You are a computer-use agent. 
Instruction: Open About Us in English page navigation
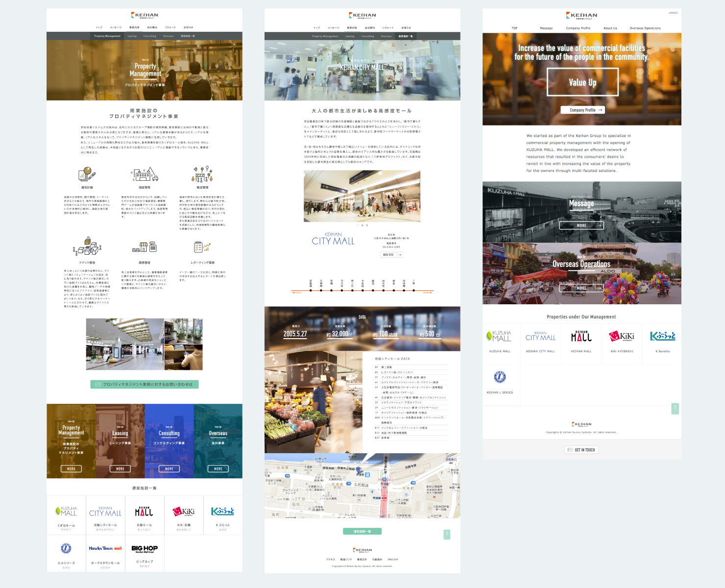pyautogui.click(x=610, y=28)
